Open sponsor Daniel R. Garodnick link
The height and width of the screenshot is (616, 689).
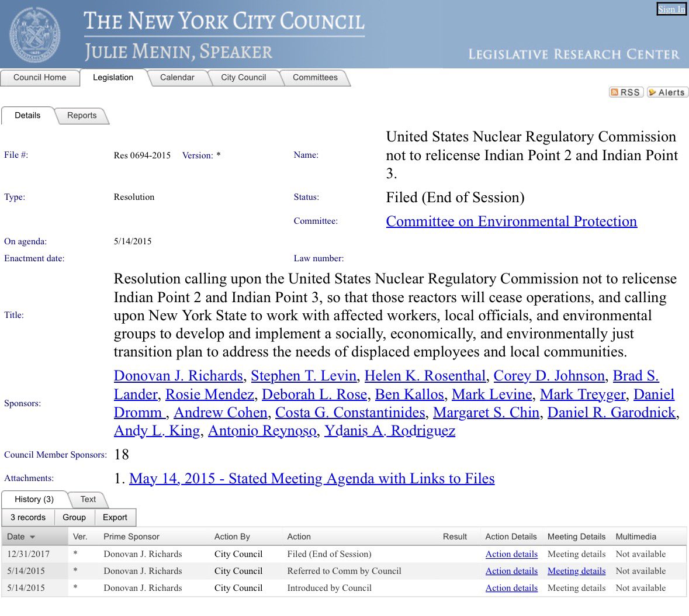[612, 413]
